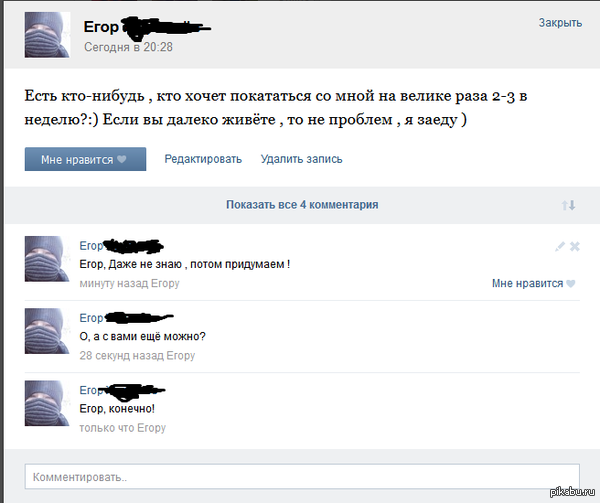Click the "Удалить запись" link

tap(302, 159)
